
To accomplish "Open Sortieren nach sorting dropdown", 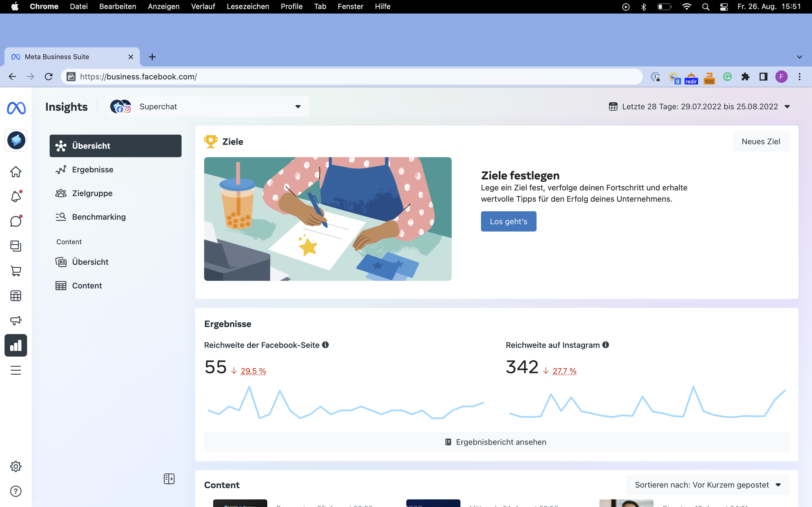I will pos(707,485).
